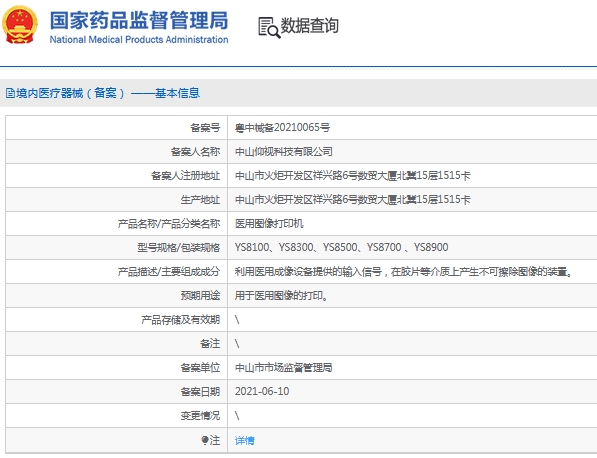Click the 备案人名称 field label
The image size is (597, 458).
[195, 152]
